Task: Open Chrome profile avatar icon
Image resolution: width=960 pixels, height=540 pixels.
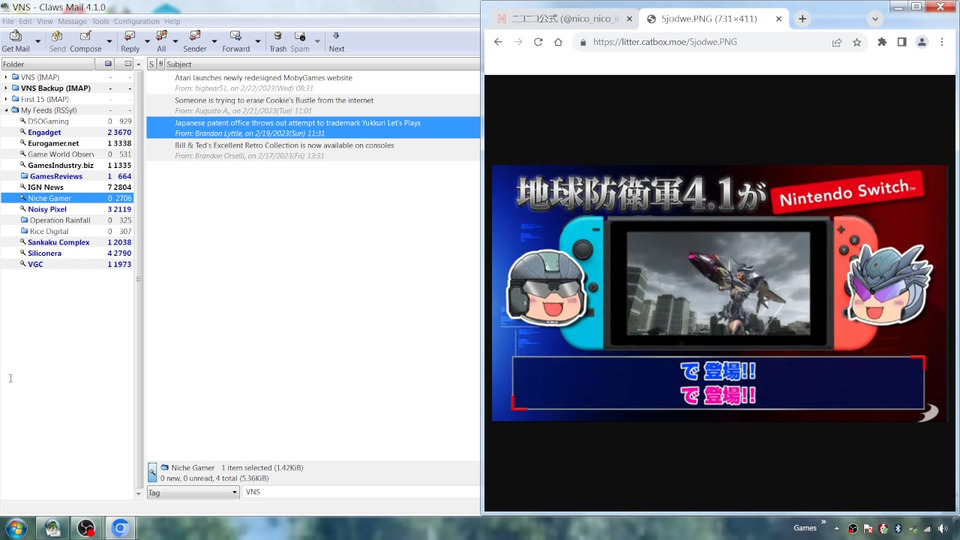Action: (921, 42)
